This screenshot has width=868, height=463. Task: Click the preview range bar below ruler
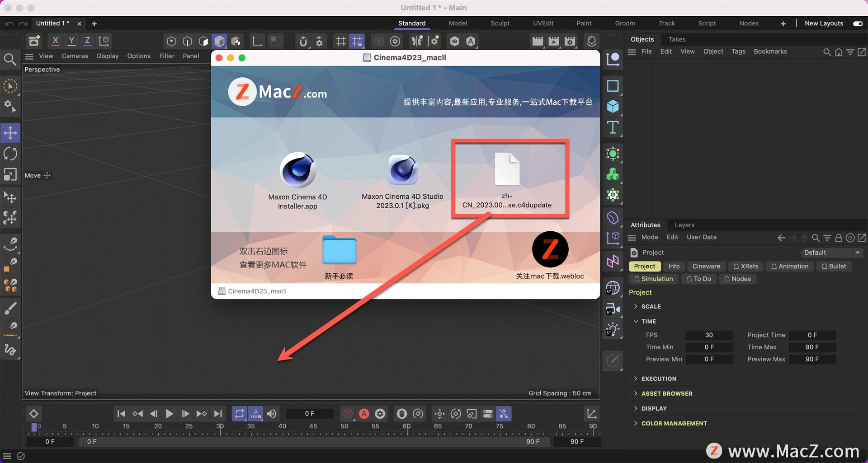click(x=313, y=442)
